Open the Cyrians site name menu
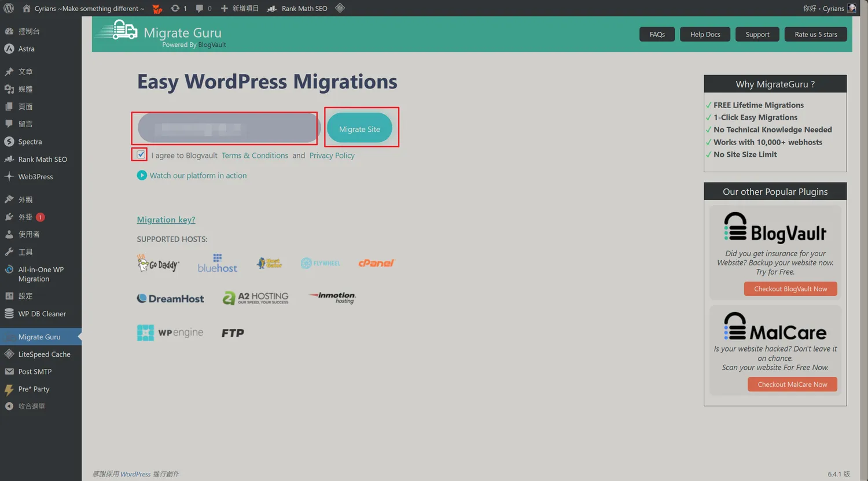The image size is (868, 481). (89, 8)
